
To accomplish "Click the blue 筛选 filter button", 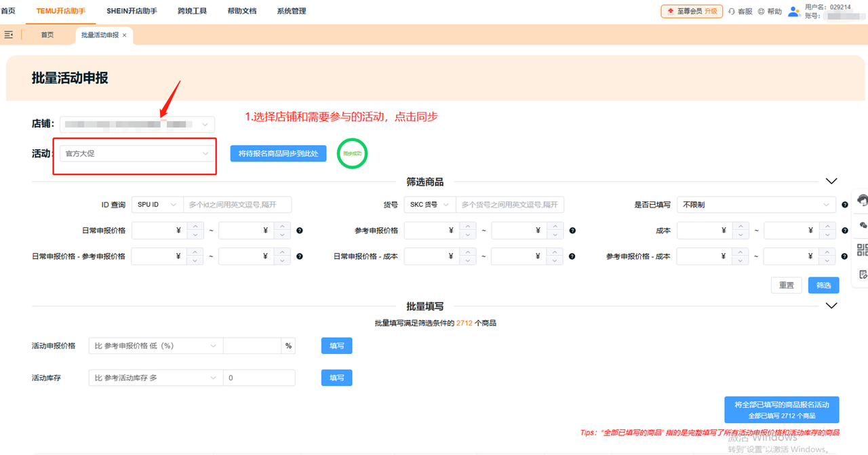I will [823, 285].
